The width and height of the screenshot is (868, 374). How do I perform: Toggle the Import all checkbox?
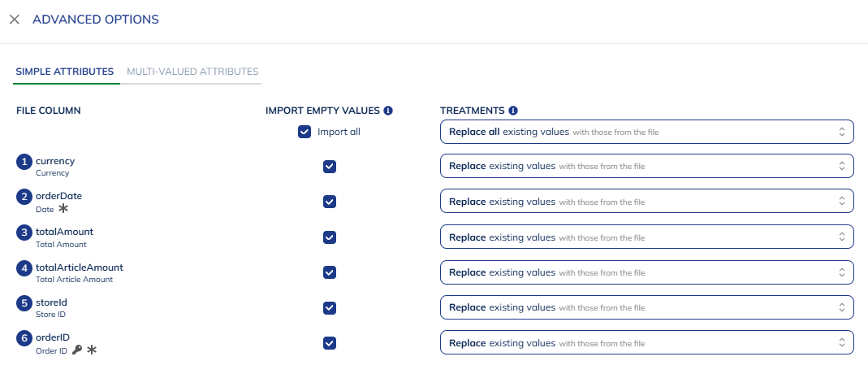[304, 132]
